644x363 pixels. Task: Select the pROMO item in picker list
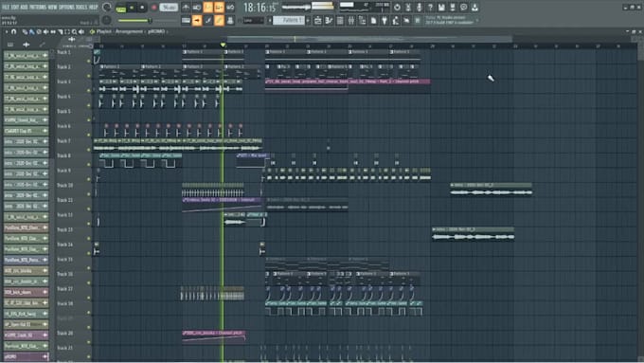point(26,356)
